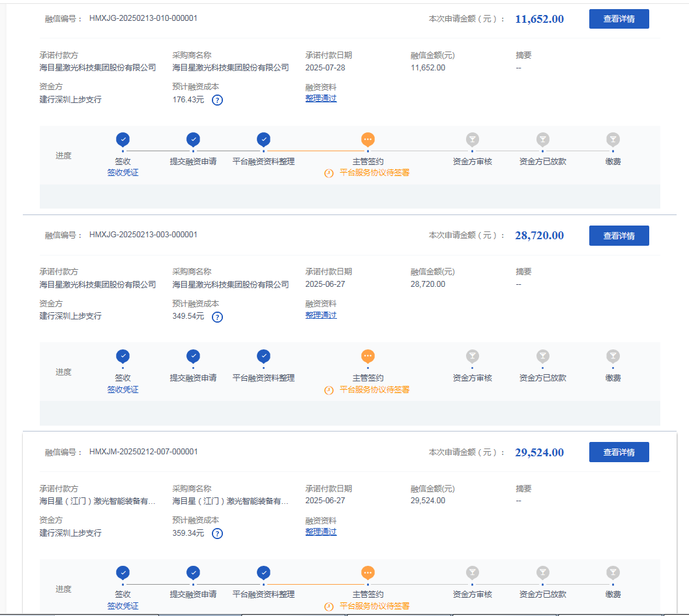This screenshot has height=616, width=689.
Task: Open the 整理通过 link in the 11,652.00 card
Action: [321, 98]
